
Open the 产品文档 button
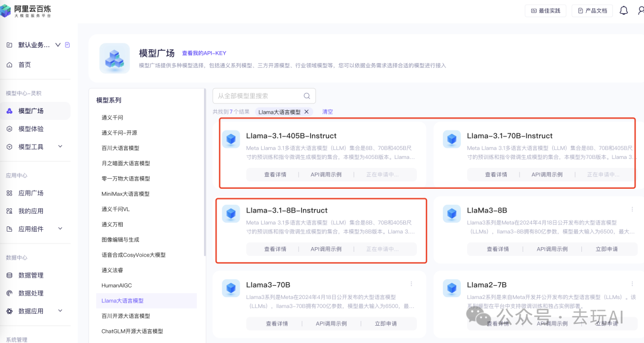click(x=592, y=11)
